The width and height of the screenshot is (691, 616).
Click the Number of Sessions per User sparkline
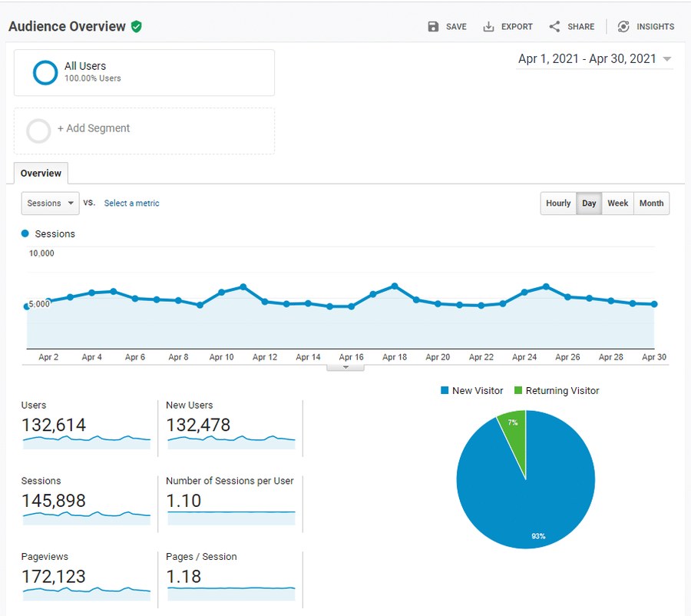click(x=231, y=518)
